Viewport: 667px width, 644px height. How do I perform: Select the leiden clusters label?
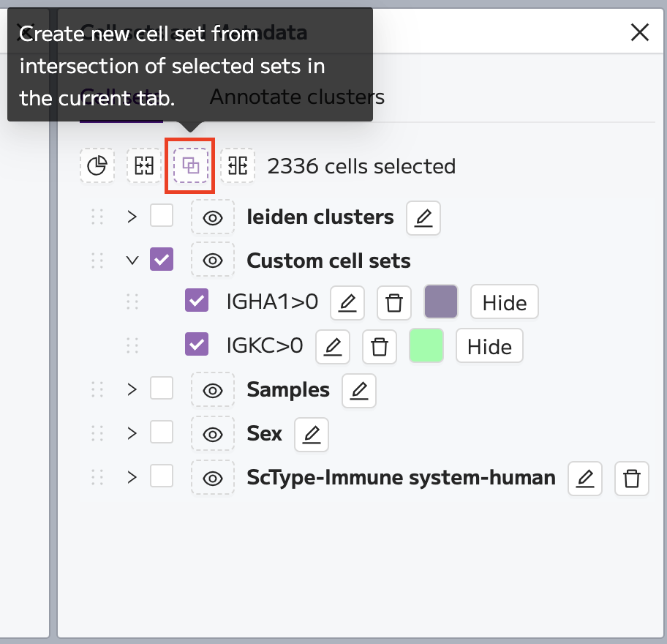pos(320,217)
